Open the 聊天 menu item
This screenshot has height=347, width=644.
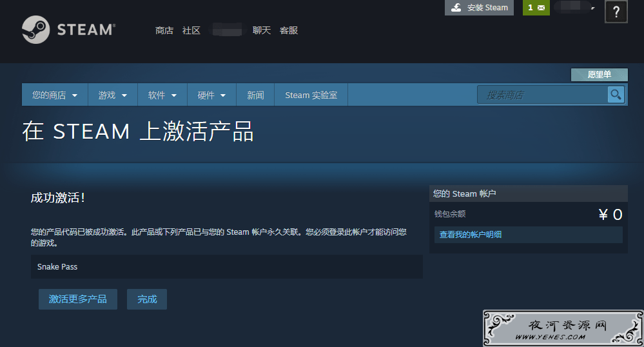(262, 30)
